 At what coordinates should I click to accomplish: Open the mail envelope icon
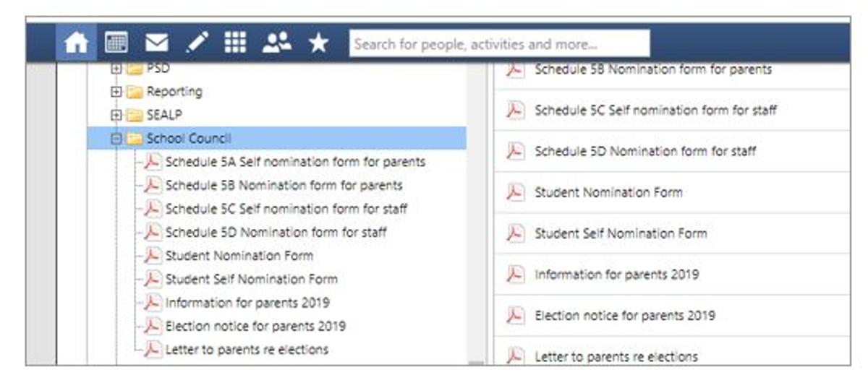pyautogui.click(x=156, y=43)
